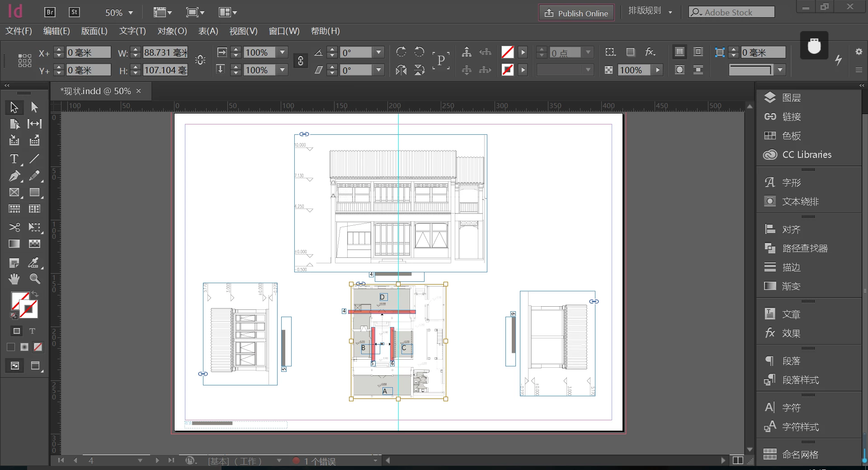The height and width of the screenshot is (470, 868).
Task: Select the Rectangle tool
Action: [34, 192]
